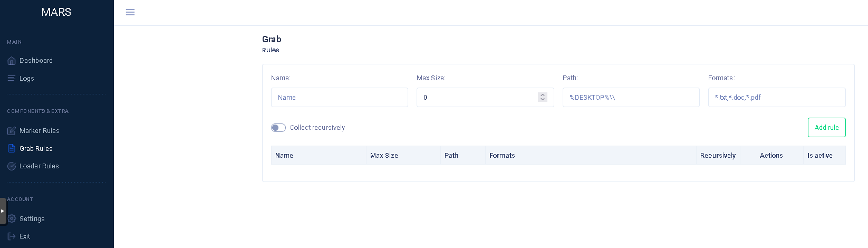
Task: Click the hamburger menu icon in header
Action: (130, 12)
